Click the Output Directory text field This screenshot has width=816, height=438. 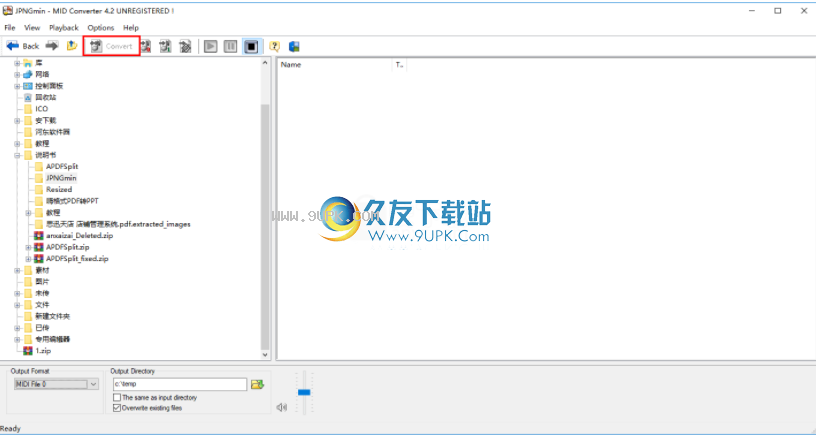click(x=180, y=384)
